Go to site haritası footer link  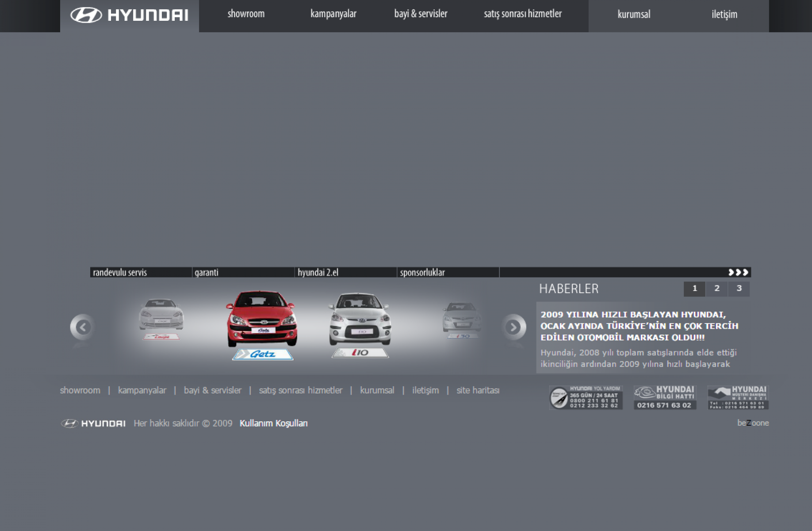478,390
